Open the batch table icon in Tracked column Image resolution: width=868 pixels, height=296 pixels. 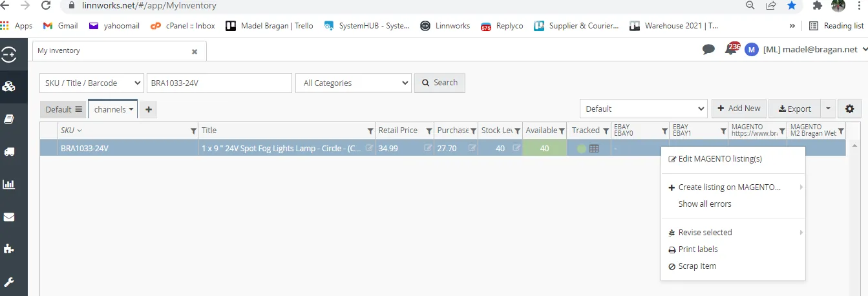594,149
